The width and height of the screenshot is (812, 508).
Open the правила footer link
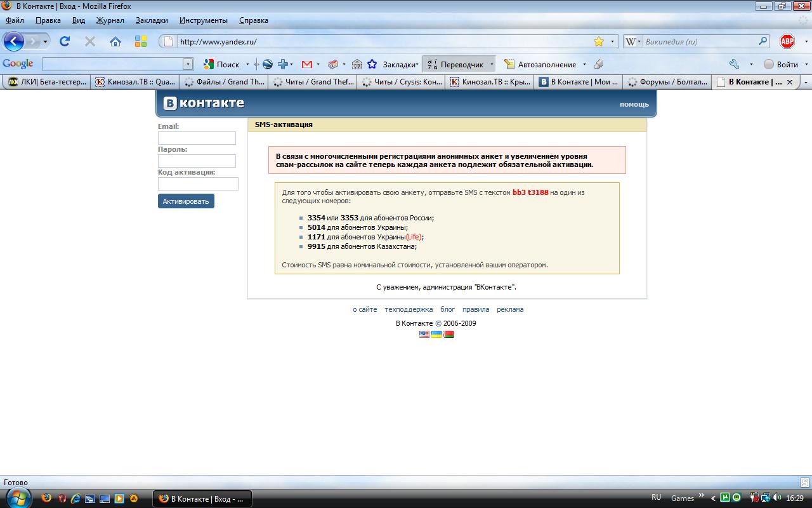pyautogui.click(x=476, y=309)
